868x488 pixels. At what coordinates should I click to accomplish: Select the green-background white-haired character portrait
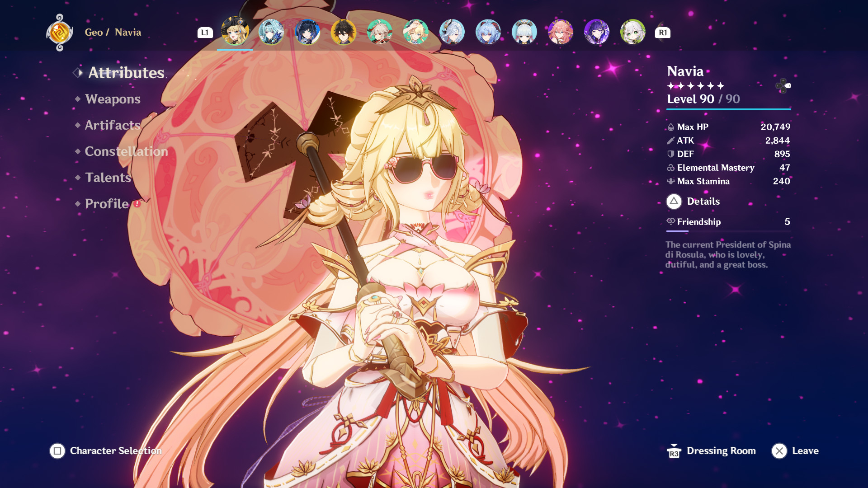click(x=632, y=32)
